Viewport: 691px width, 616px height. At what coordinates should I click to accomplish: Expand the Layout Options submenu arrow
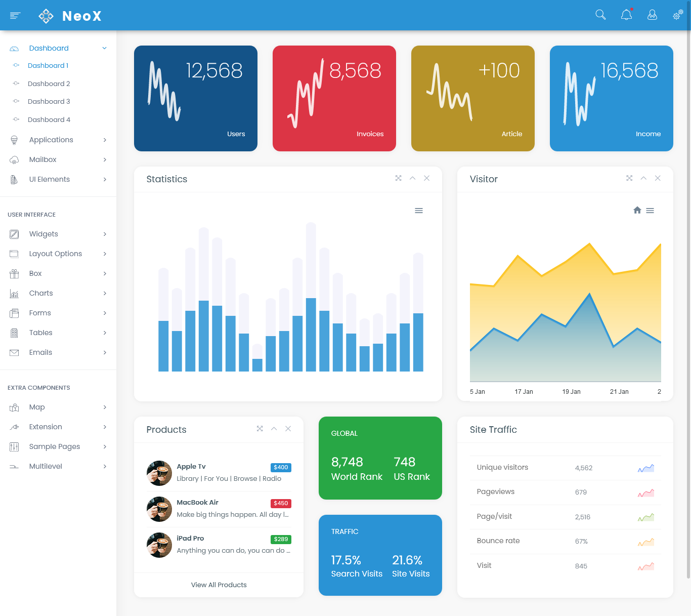(x=105, y=254)
